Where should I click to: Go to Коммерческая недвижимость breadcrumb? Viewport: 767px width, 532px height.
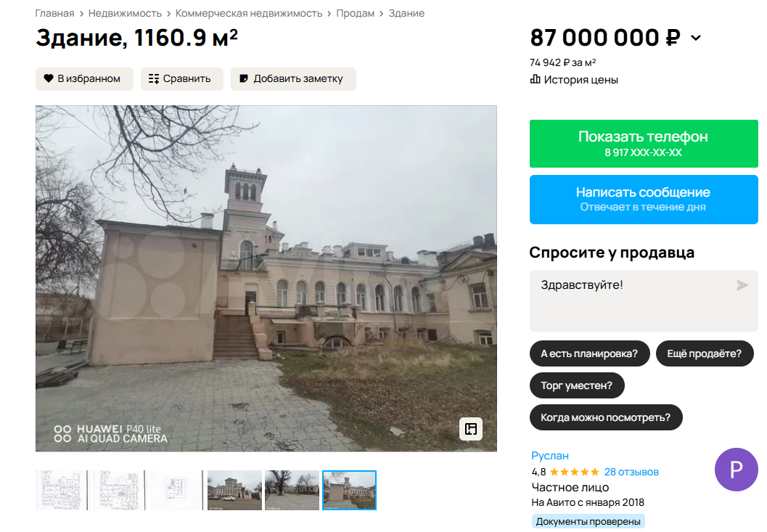[248, 13]
